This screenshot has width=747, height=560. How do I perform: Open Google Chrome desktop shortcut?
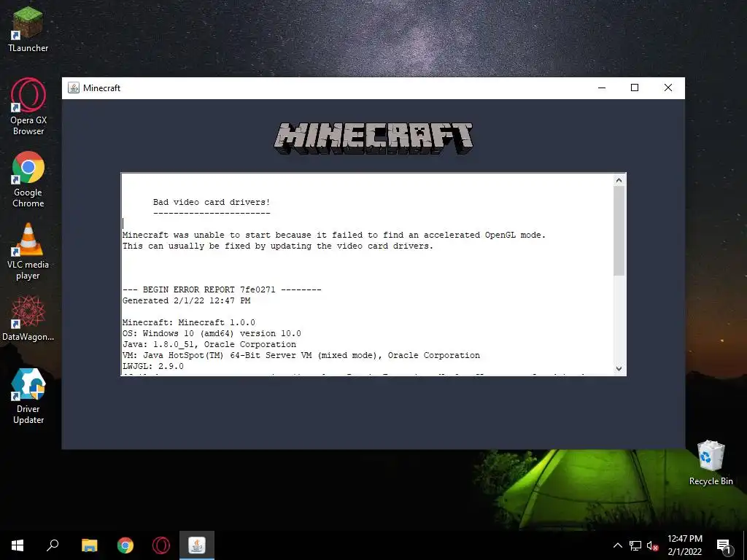tap(28, 179)
